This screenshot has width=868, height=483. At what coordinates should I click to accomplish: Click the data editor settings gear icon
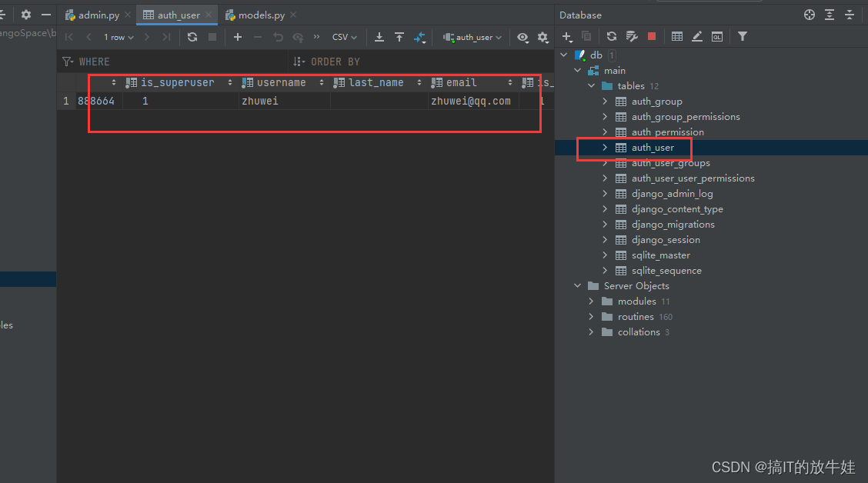(x=542, y=37)
